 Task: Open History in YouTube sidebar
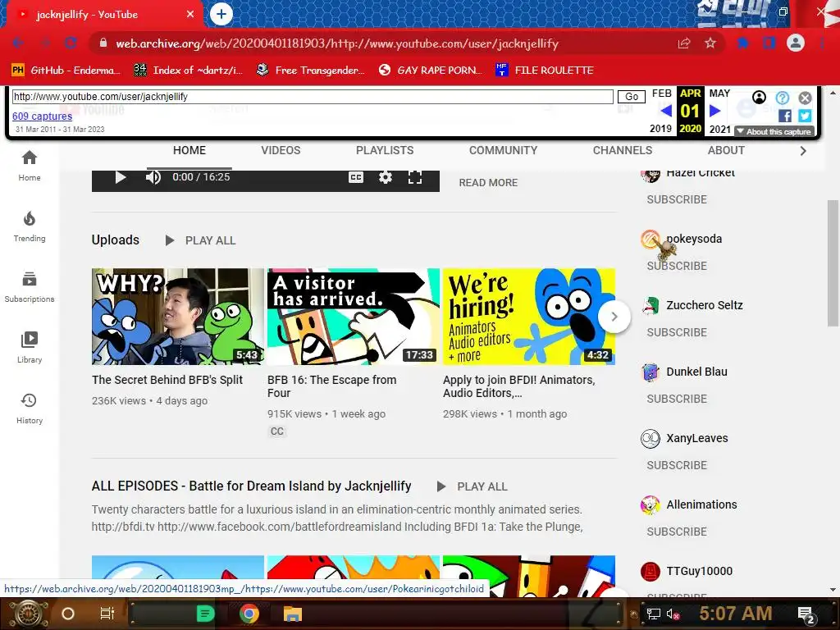[30, 409]
